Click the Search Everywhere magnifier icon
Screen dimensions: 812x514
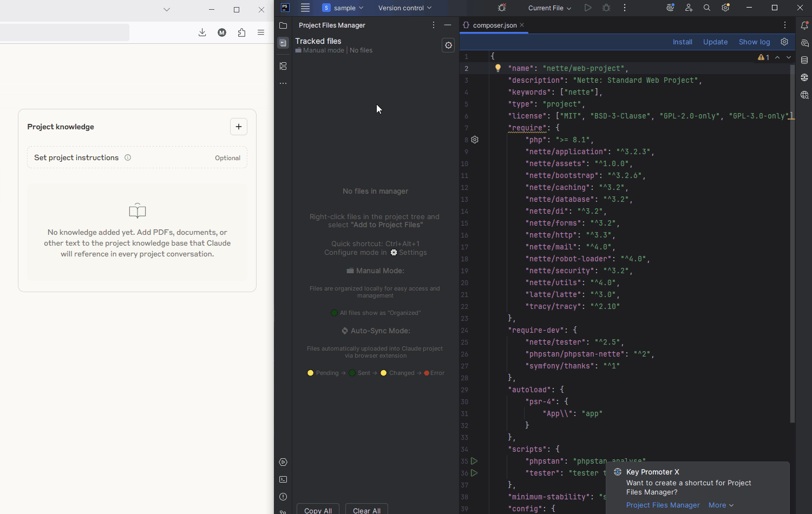pyautogui.click(x=707, y=8)
